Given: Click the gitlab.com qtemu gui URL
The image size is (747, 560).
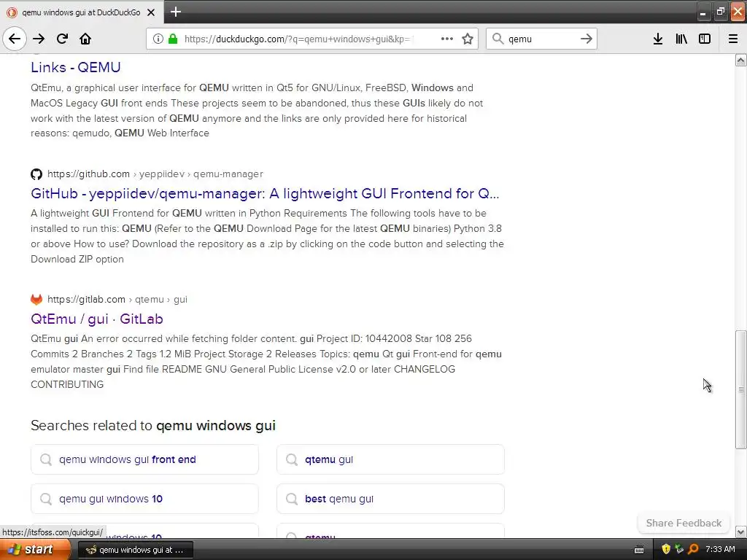Looking at the screenshot, I should tap(117, 299).
